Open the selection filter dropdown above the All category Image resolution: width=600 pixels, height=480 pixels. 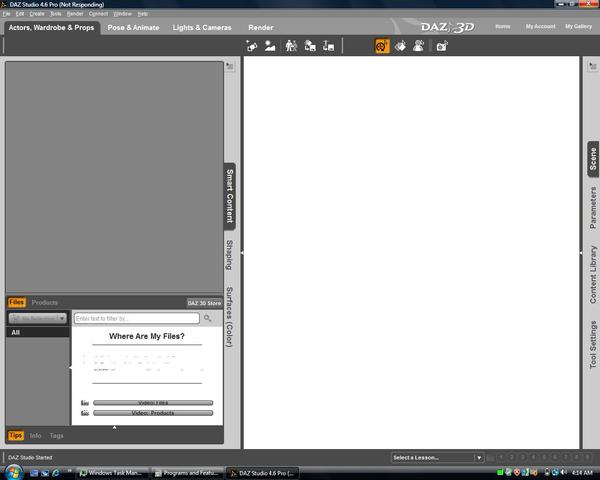(x=38, y=318)
